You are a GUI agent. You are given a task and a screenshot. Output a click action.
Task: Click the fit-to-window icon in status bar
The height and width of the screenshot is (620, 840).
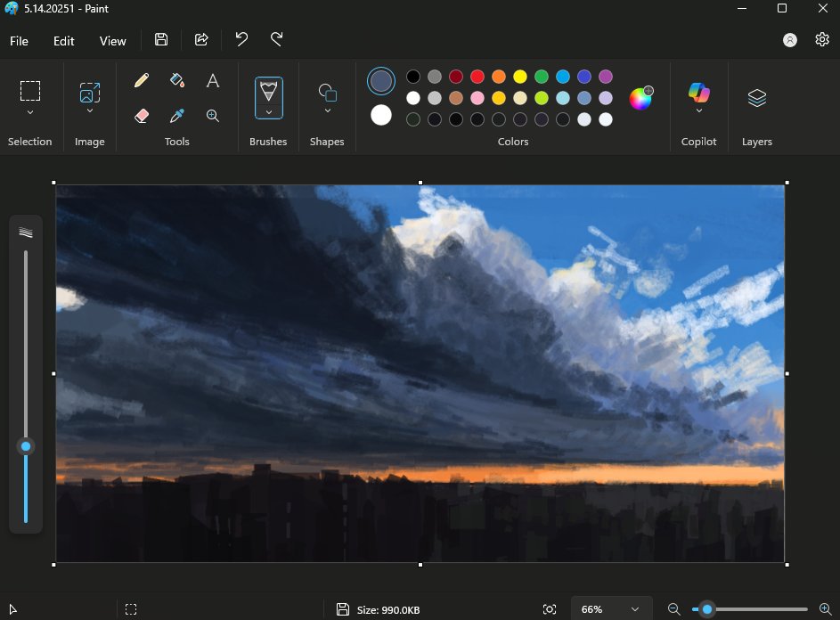pyautogui.click(x=550, y=609)
